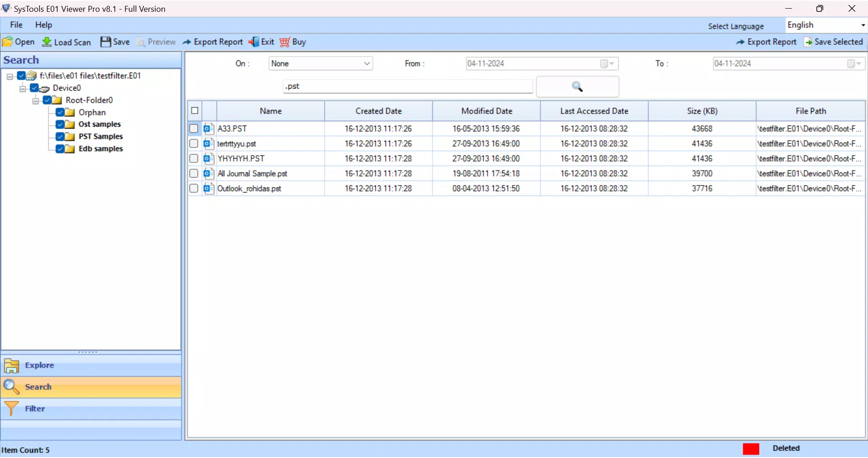The width and height of the screenshot is (868, 458).
Task: Uncheck the Edb samples folder checkbox
Action: coord(60,149)
